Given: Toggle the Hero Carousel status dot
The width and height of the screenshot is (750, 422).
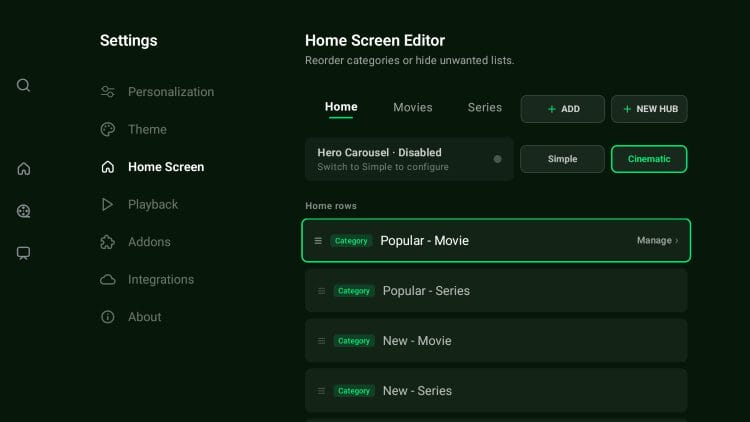Looking at the screenshot, I should click(x=497, y=159).
